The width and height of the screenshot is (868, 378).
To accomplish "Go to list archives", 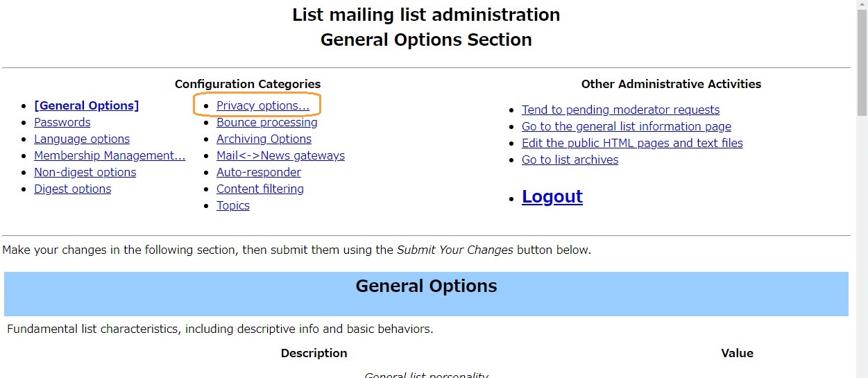I will 570,160.
